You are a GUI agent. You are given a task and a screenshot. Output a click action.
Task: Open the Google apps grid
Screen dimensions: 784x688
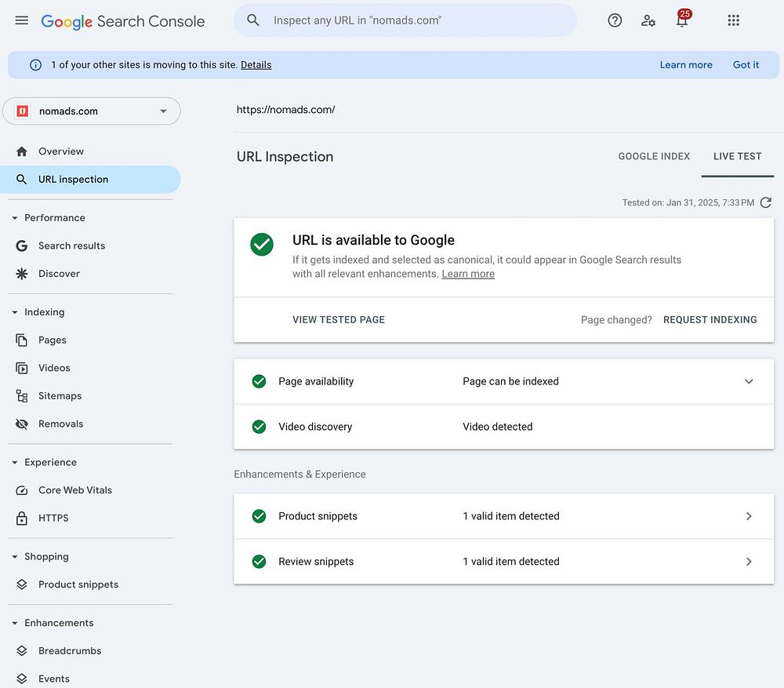tap(734, 20)
